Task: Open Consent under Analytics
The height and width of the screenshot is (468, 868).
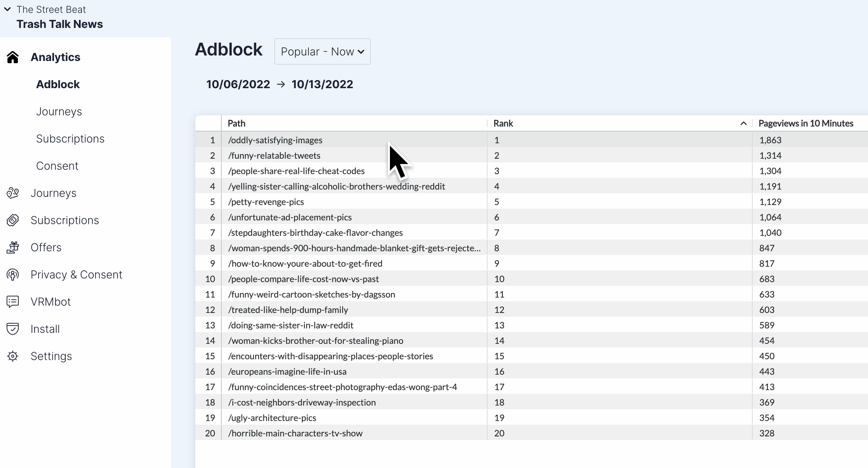Action: coord(57,166)
